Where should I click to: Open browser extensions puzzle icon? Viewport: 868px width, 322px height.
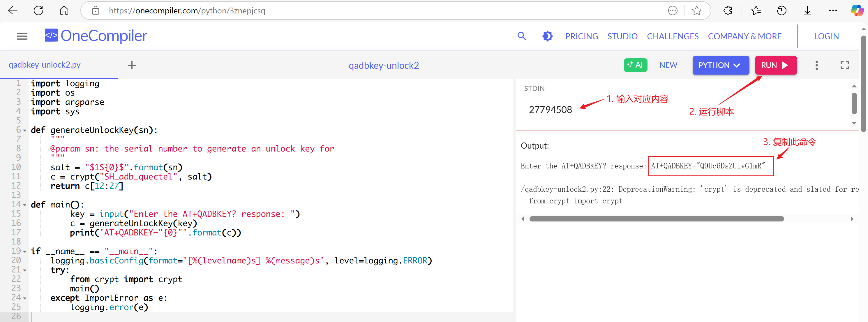pos(728,11)
